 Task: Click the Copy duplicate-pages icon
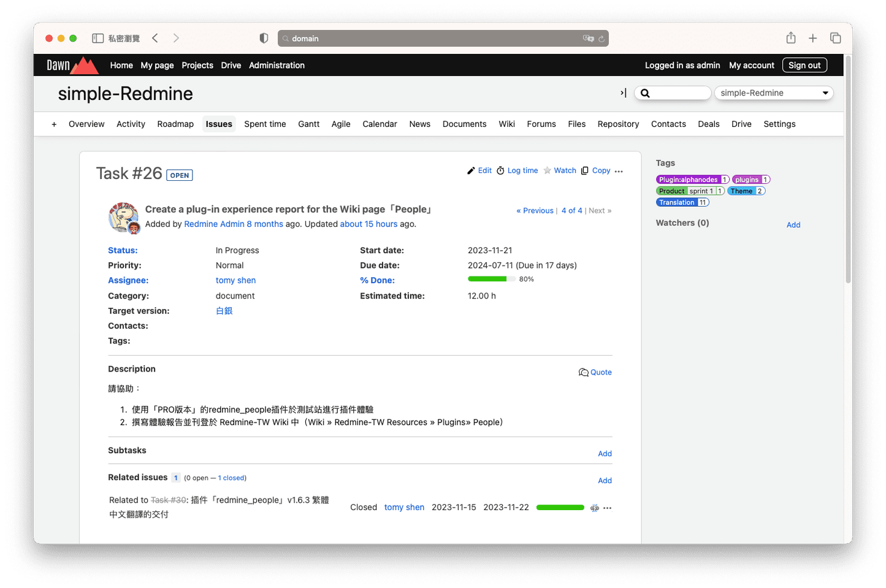coord(586,170)
